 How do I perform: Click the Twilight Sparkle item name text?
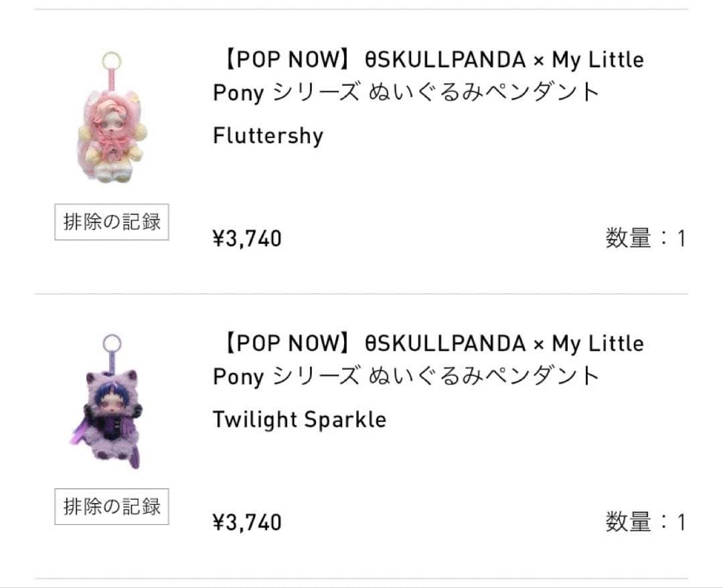(299, 419)
